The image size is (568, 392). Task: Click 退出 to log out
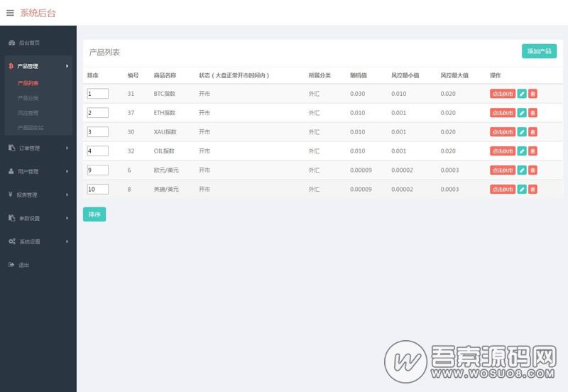23,265
